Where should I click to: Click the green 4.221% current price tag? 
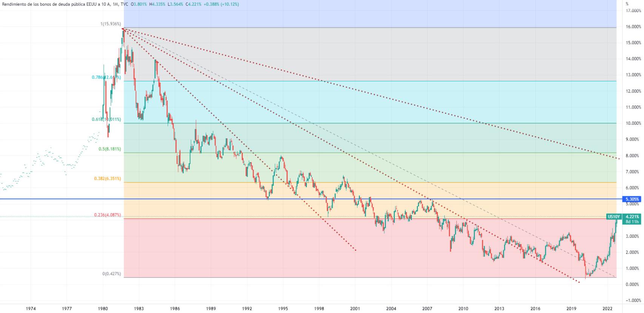[x=632, y=217]
